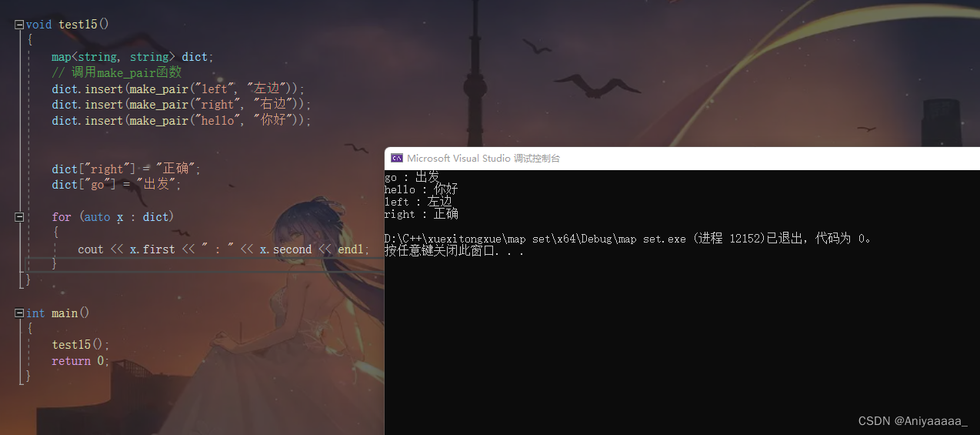The image size is (980, 435).
Task: Click the '按任意键关闭此窗口. . .' line
Action: [455, 251]
